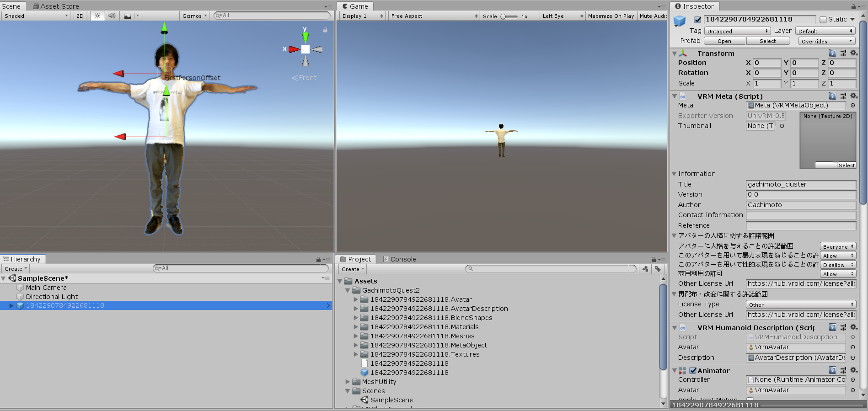The width and height of the screenshot is (868, 411).
Task: Toggle the Animator enabled checkbox
Action: click(x=693, y=371)
